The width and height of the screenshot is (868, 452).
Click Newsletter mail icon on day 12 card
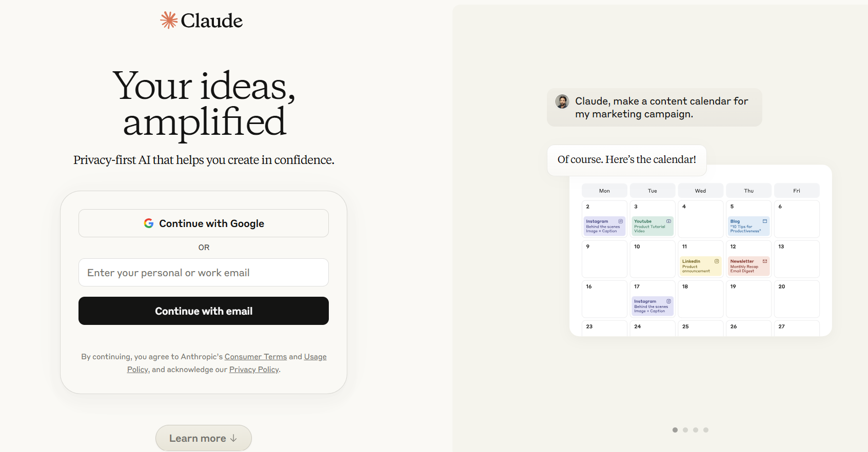click(x=765, y=261)
